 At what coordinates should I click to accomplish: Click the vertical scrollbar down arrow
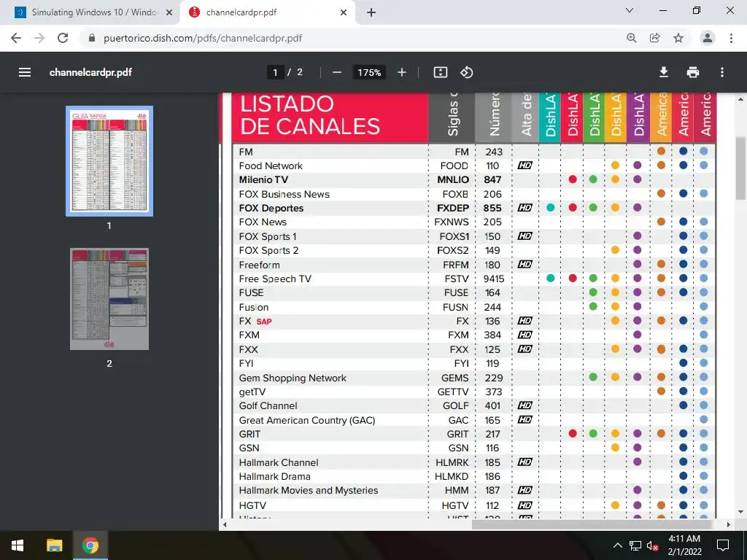click(740, 513)
